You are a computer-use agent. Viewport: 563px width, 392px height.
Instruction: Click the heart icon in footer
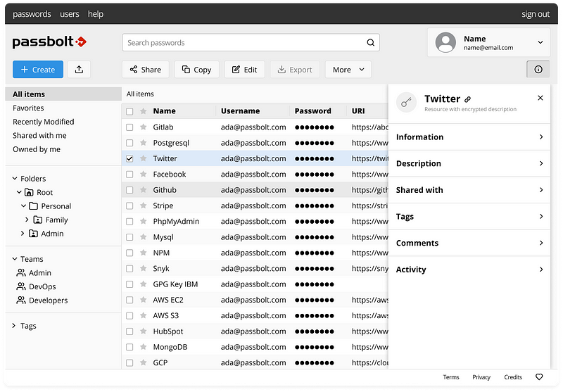point(539,377)
